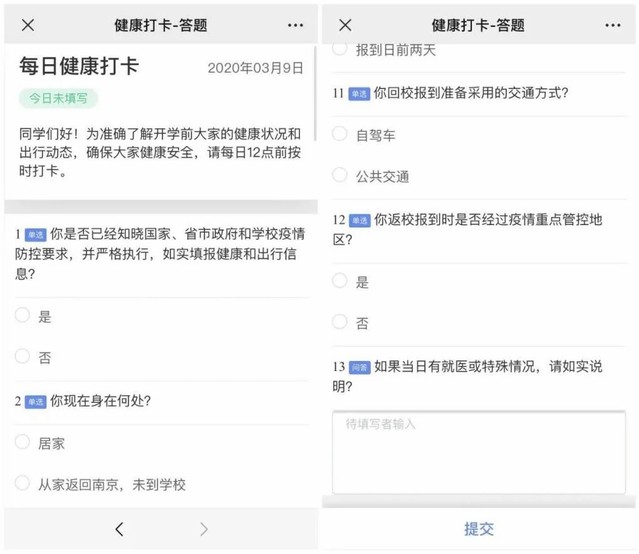Close the right health check-in page
639x554 pixels.
pos(345,25)
